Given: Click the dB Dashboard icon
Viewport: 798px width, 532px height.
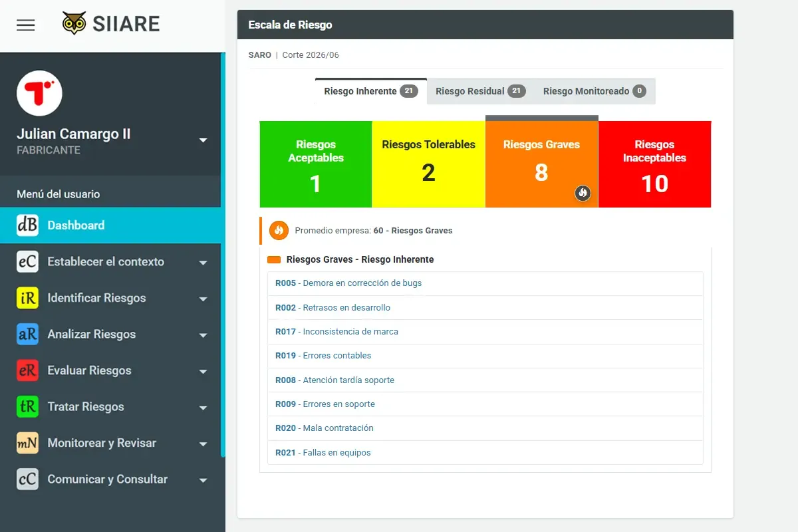Looking at the screenshot, I should click(x=27, y=225).
